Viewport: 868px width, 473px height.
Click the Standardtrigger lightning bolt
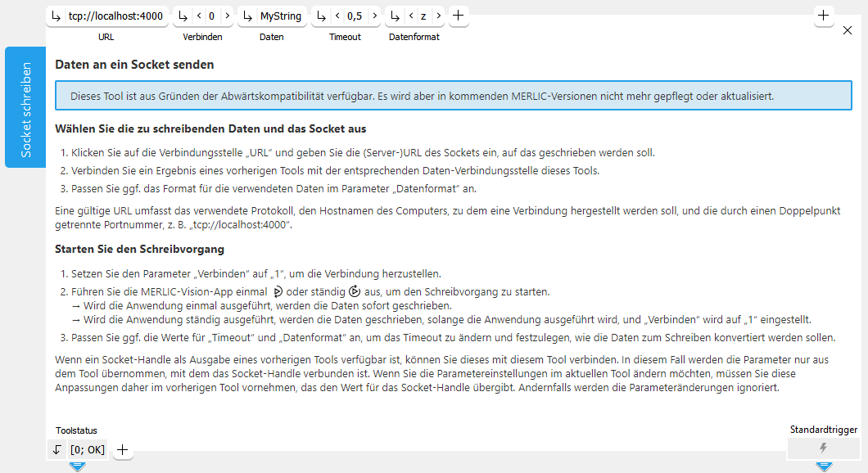[x=823, y=448]
